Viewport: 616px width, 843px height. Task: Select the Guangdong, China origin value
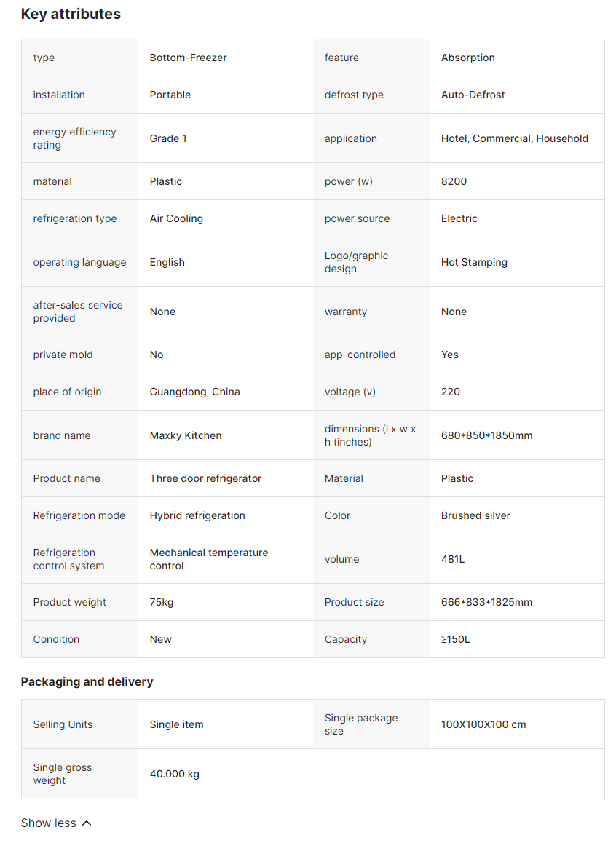pos(194,392)
